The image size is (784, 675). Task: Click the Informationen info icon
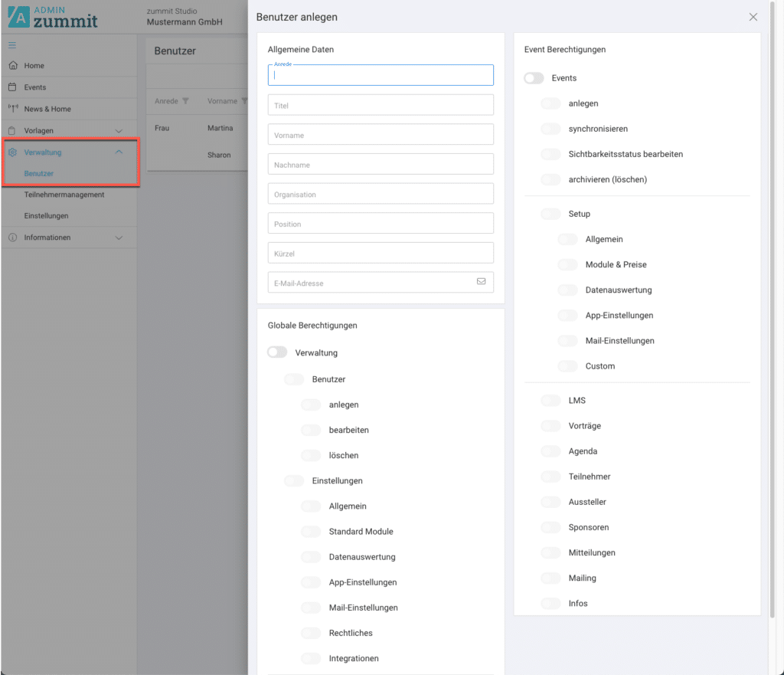[12, 238]
